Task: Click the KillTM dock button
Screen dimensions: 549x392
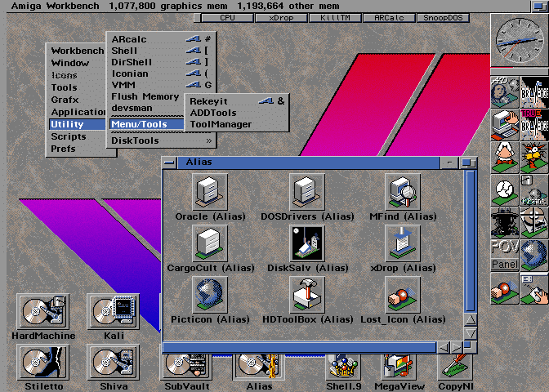Action: [x=336, y=18]
